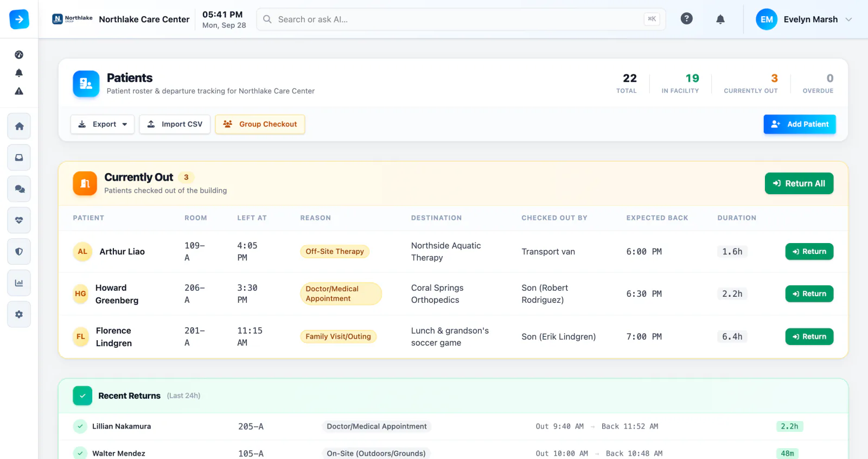Screen dimensions: 868x459
Task: Open the help question mark icon
Action: coord(686,19)
